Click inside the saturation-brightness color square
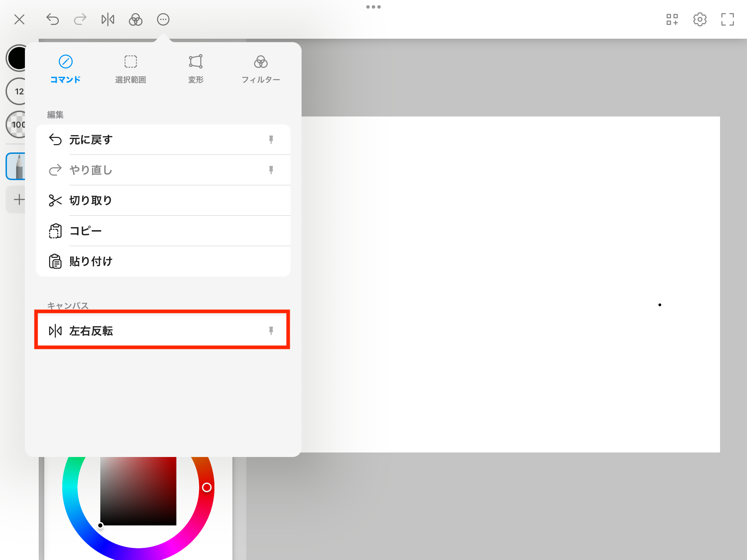Screen dimensions: 747x560 coord(138,491)
